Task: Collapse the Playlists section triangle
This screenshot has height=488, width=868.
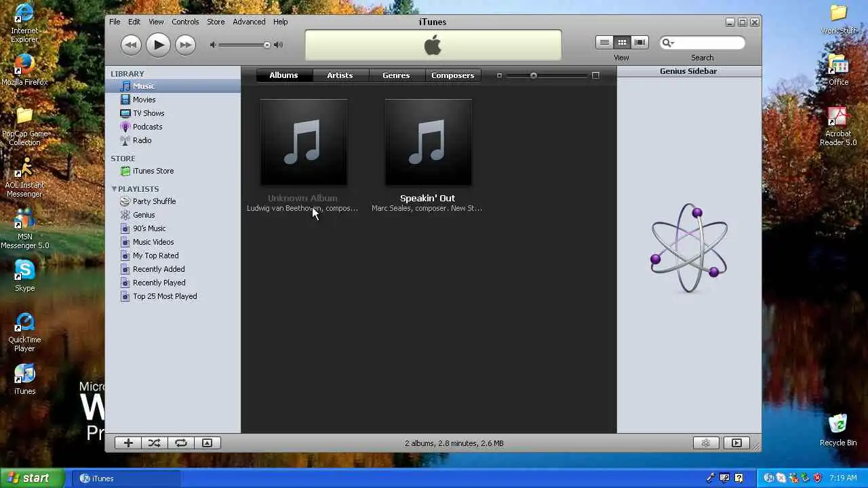Action: point(114,189)
